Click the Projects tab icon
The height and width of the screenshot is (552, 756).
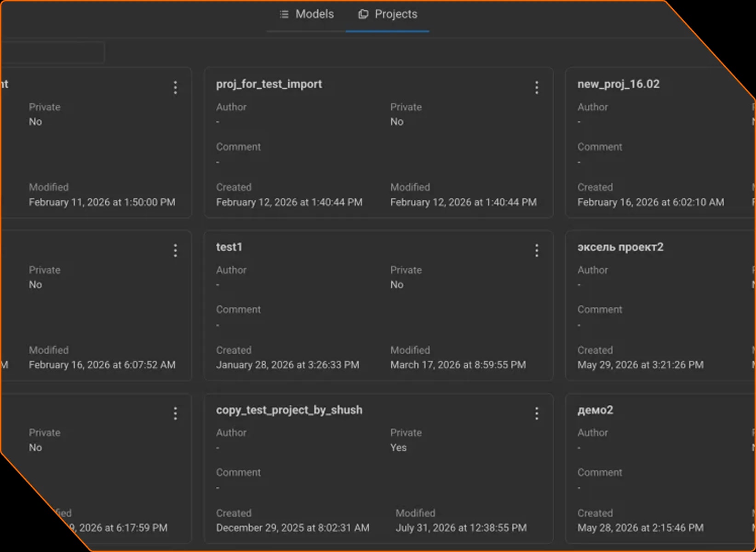point(363,14)
